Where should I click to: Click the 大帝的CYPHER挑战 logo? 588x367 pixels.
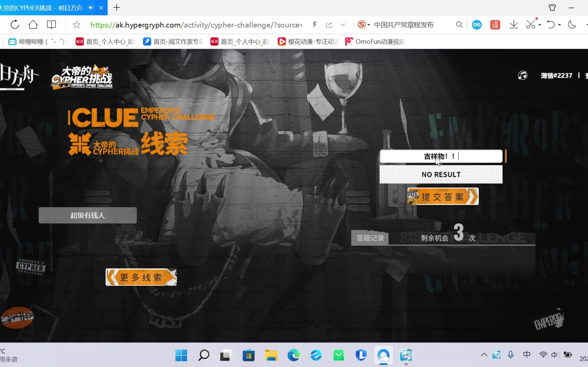coord(82,76)
